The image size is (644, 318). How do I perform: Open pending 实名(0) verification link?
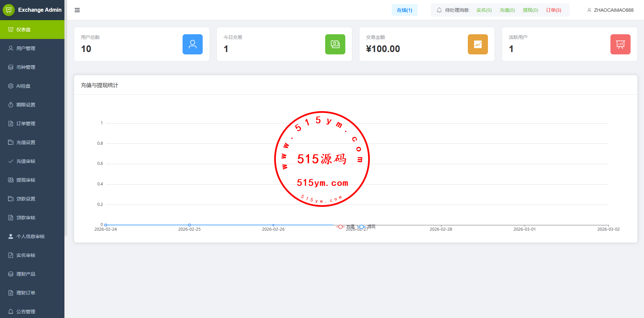(484, 10)
